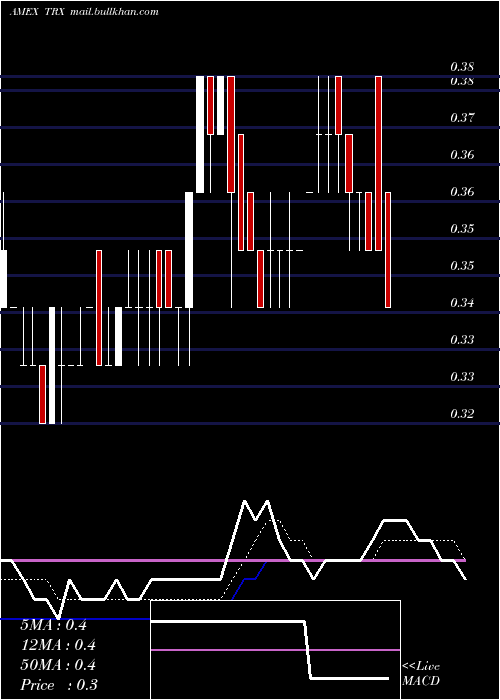Click the blue horizontal line above 5MA text
Image resolution: width=500 pixels, height=700 pixels.
point(75,619)
